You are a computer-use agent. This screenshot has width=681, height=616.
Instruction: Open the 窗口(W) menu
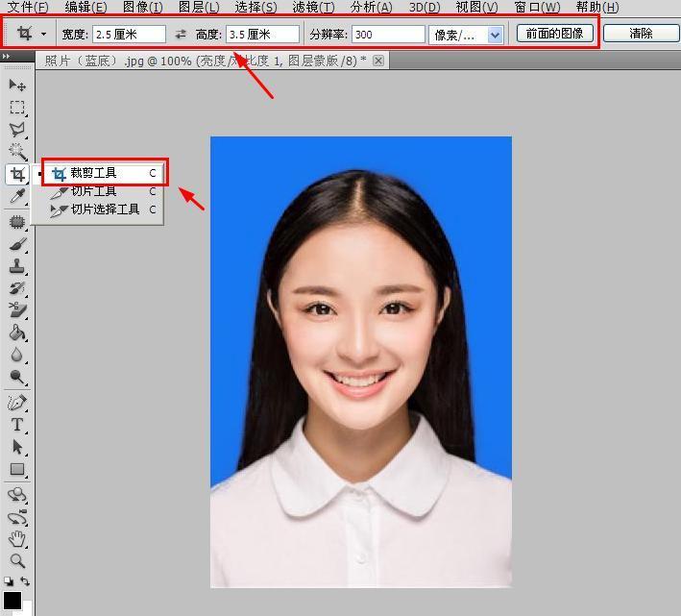point(537,7)
